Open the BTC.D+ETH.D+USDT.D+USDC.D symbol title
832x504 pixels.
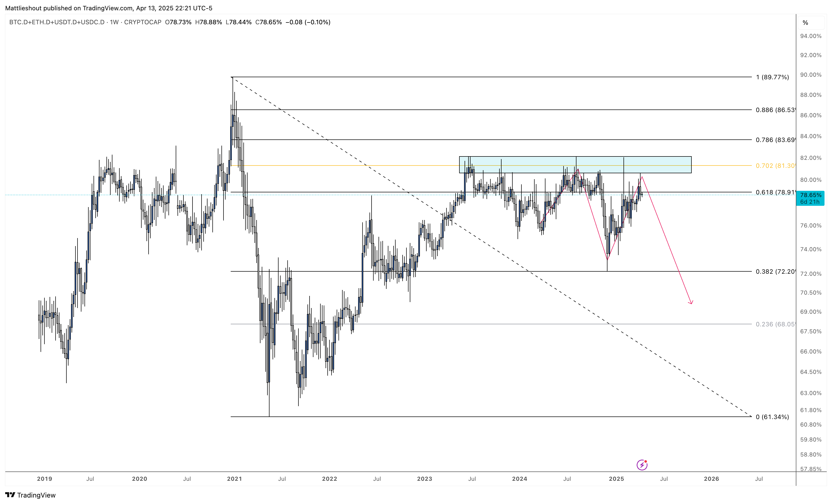[x=57, y=22]
